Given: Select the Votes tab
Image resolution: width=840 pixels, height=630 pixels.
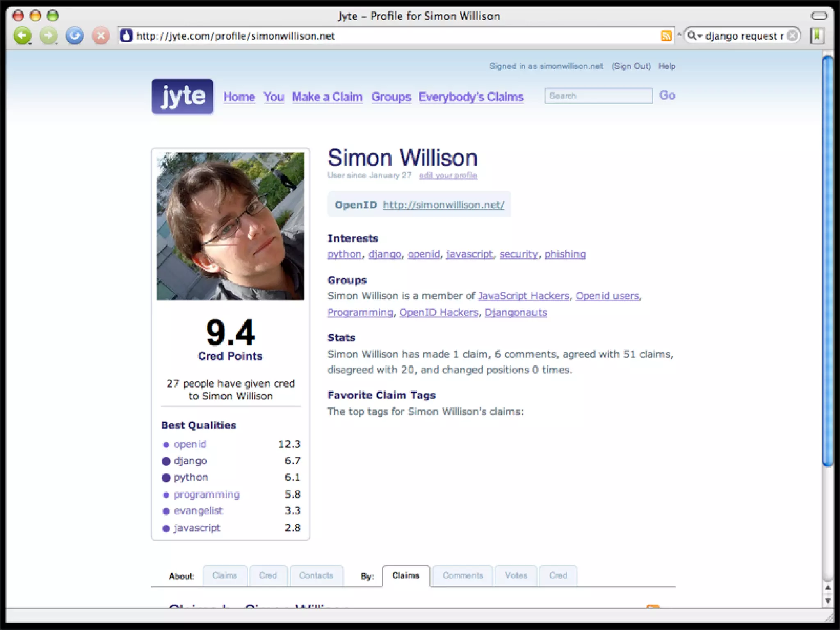Looking at the screenshot, I should (516, 575).
